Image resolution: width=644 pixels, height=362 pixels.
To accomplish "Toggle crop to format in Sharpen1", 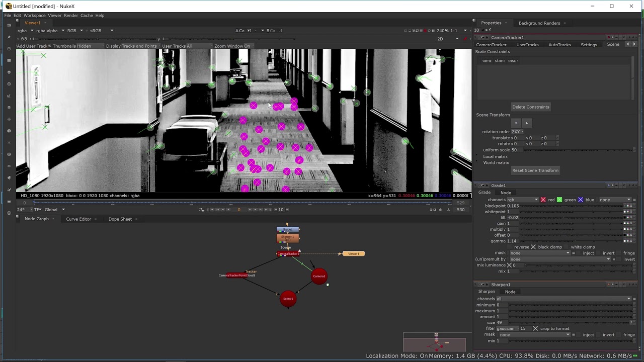I will tap(535, 328).
